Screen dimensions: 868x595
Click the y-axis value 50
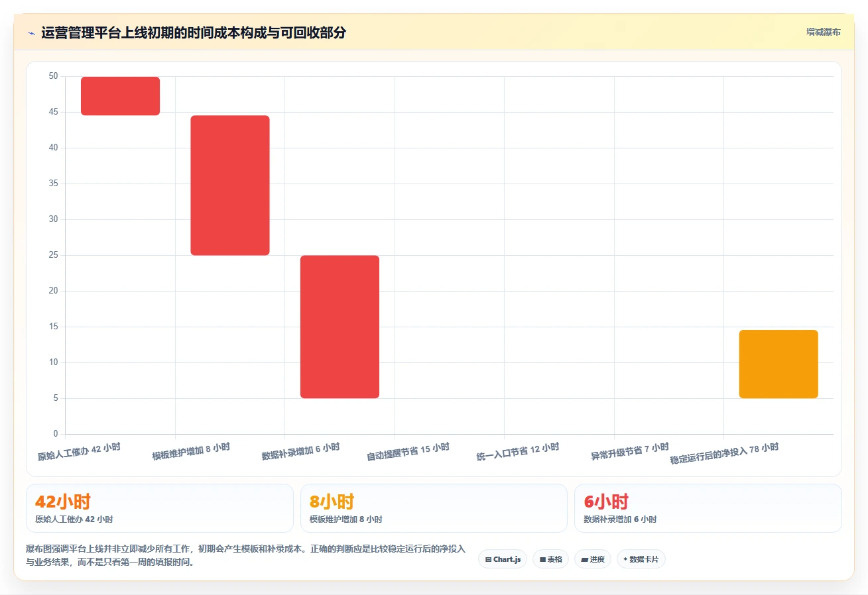[54, 76]
